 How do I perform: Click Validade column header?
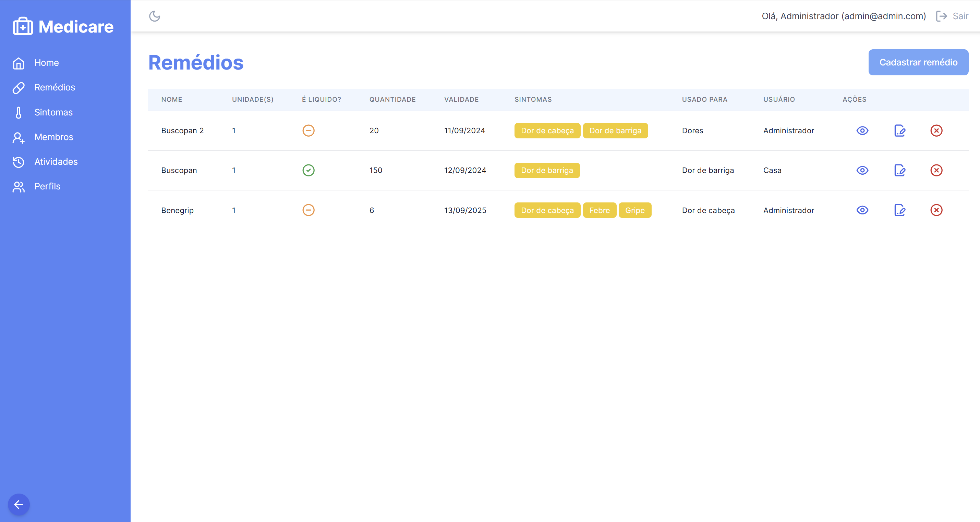click(461, 100)
